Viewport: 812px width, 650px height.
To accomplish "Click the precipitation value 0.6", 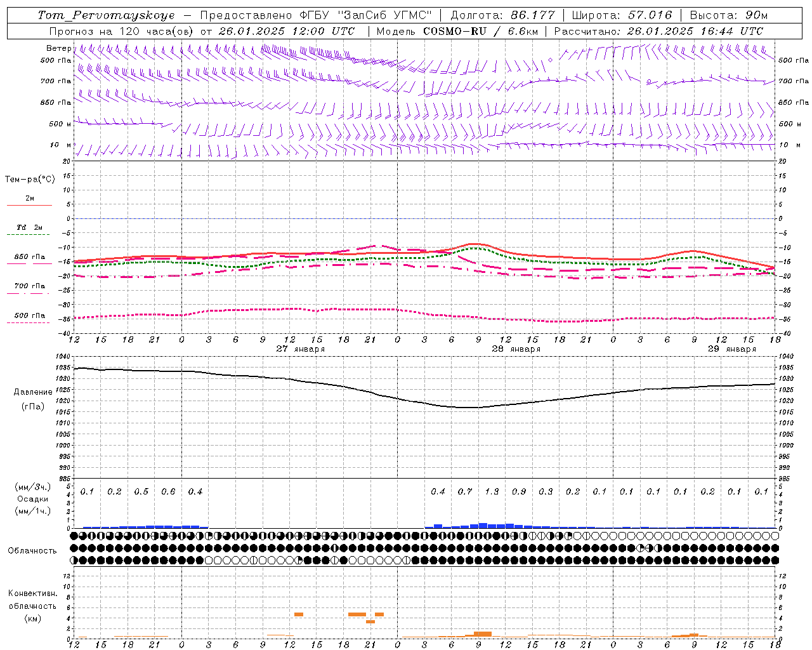I will pos(168,491).
